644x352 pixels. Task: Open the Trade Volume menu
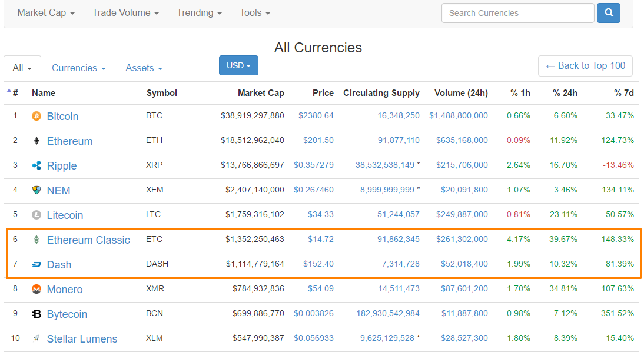coord(125,13)
